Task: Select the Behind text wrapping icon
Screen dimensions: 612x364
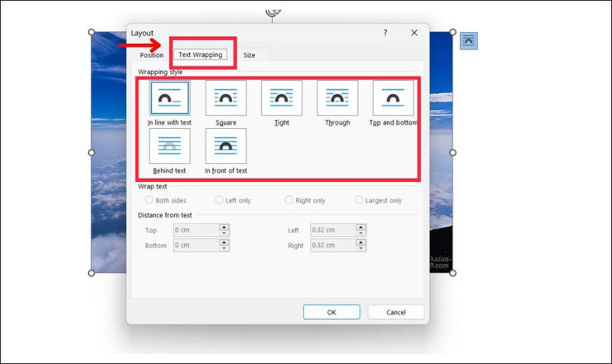Action: (x=170, y=146)
